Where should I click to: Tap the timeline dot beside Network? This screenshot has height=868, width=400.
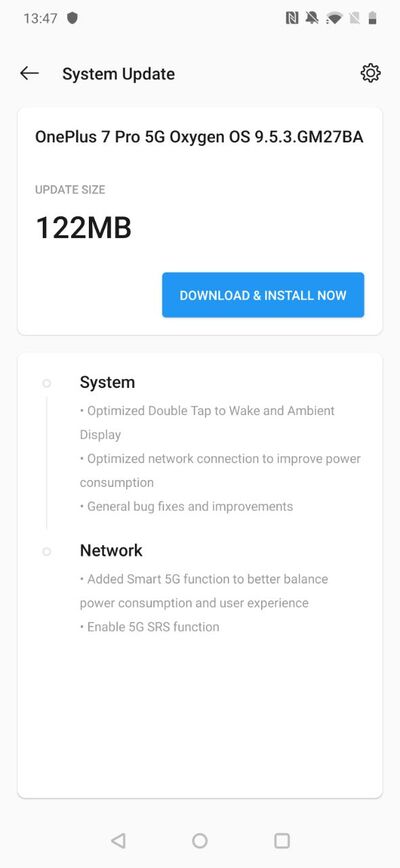click(x=46, y=551)
